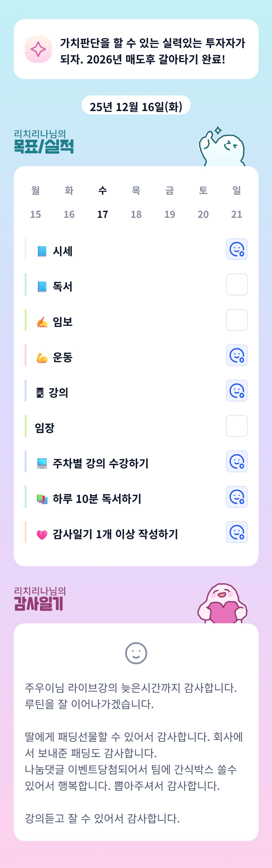The width and height of the screenshot is (272, 868).
Task: Click the writing hand icon beside 임보
Action: pos(42,322)
